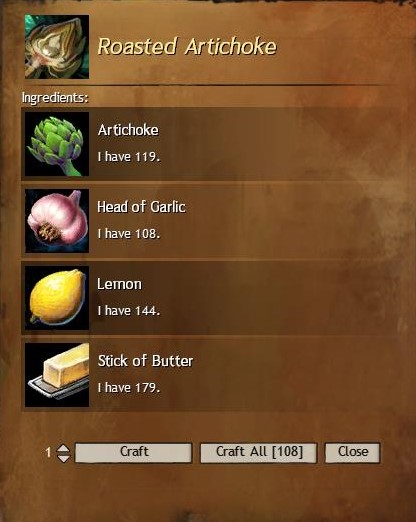This screenshot has height=522, width=416.
Task: Click Craft All [108] button
Action: click(x=259, y=452)
